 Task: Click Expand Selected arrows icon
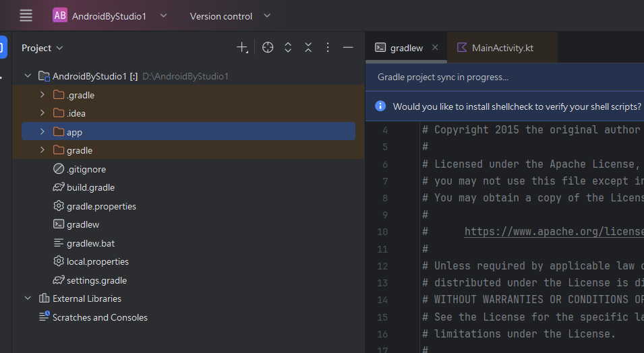[x=288, y=47]
